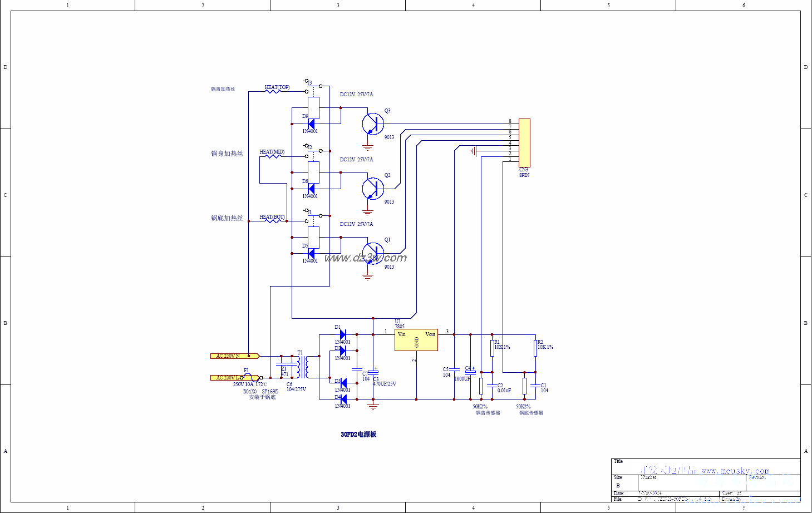
Task: Click the D1 diode symbol
Action: coord(343,334)
